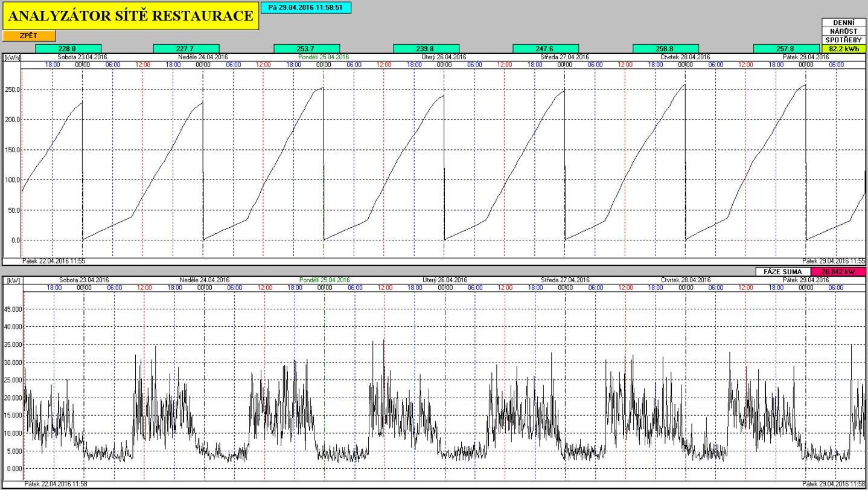Click the daily value 239.8 box
The image size is (868, 490).
click(426, 48)
